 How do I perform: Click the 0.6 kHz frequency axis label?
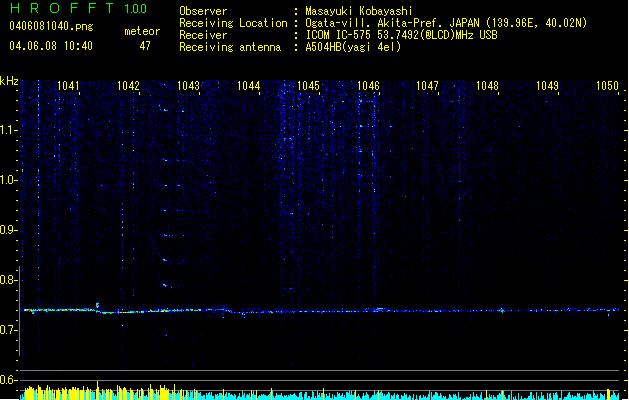tap(9, 380)
